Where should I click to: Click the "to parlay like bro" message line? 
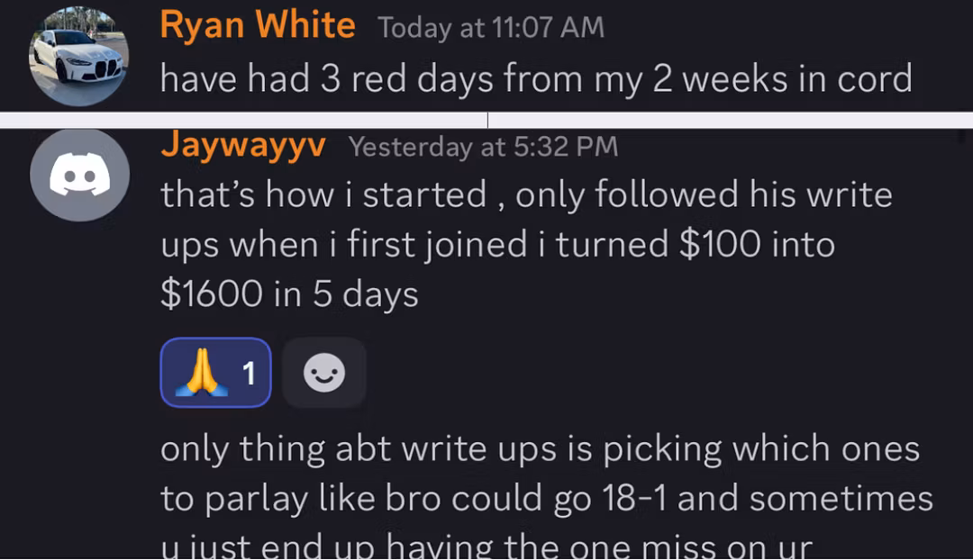(546, 498)
